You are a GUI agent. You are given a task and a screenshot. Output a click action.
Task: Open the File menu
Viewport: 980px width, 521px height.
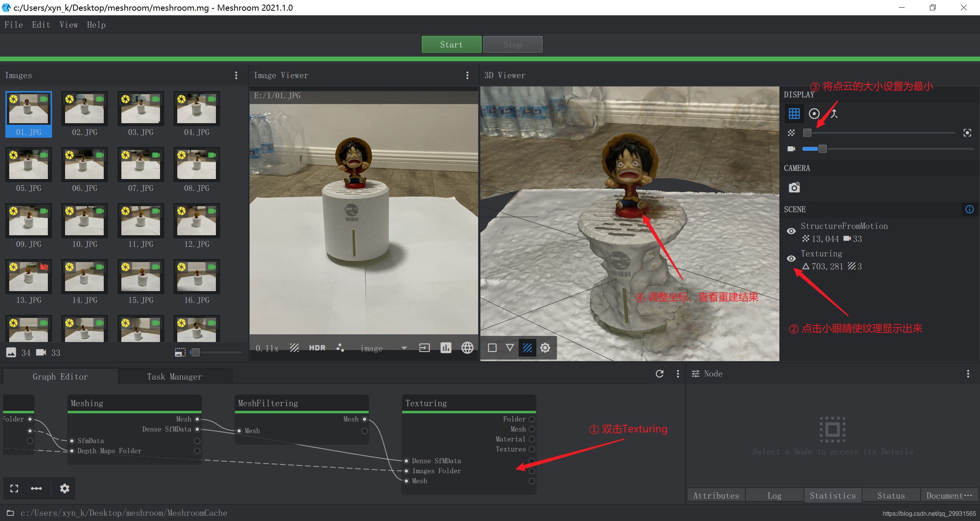click(13, 25)
